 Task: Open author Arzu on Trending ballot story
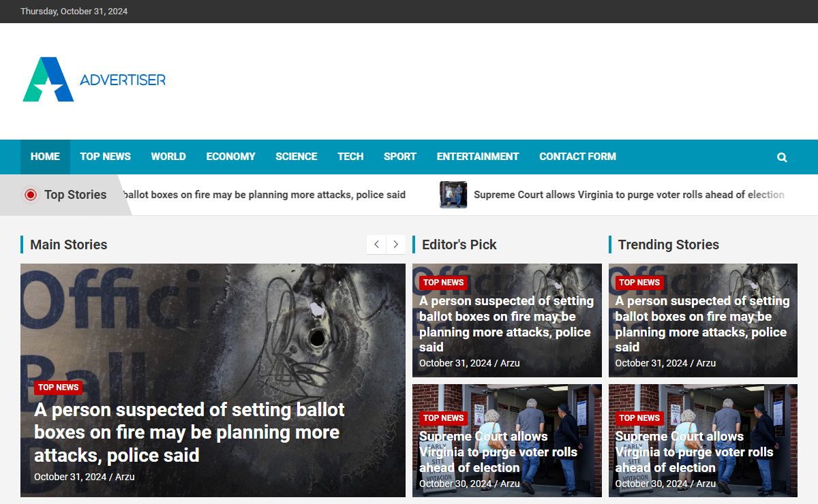[x=706, y=363]
